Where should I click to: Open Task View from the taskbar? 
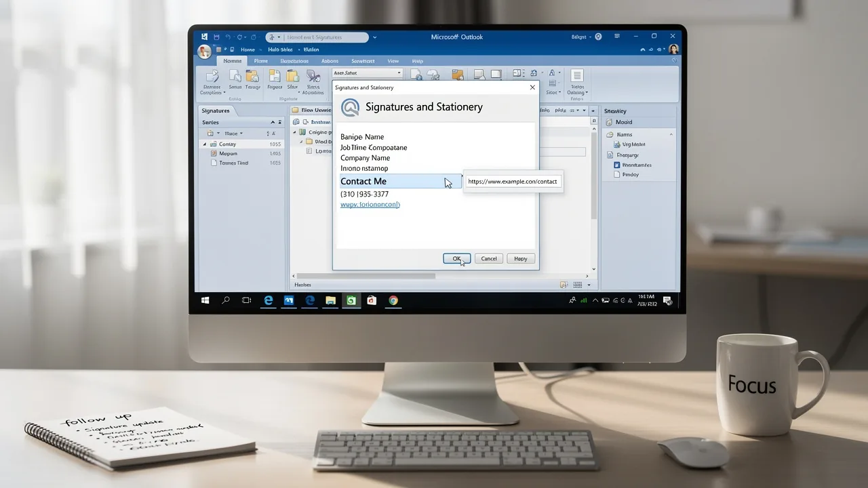[246, 300]
